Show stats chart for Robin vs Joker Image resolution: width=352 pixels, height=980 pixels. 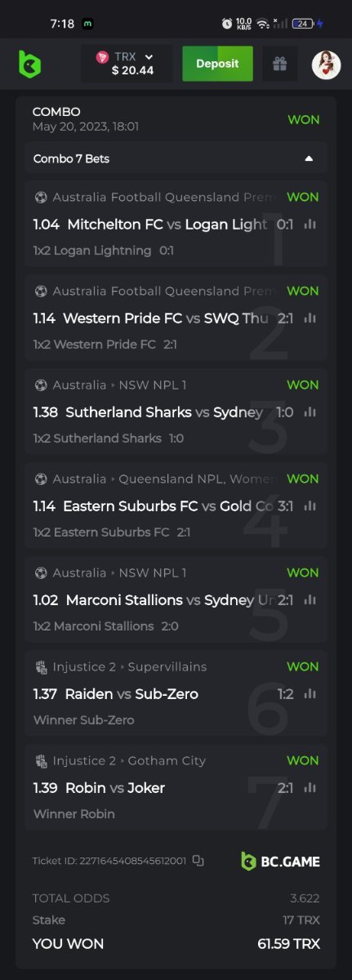(x=310, y=788)
